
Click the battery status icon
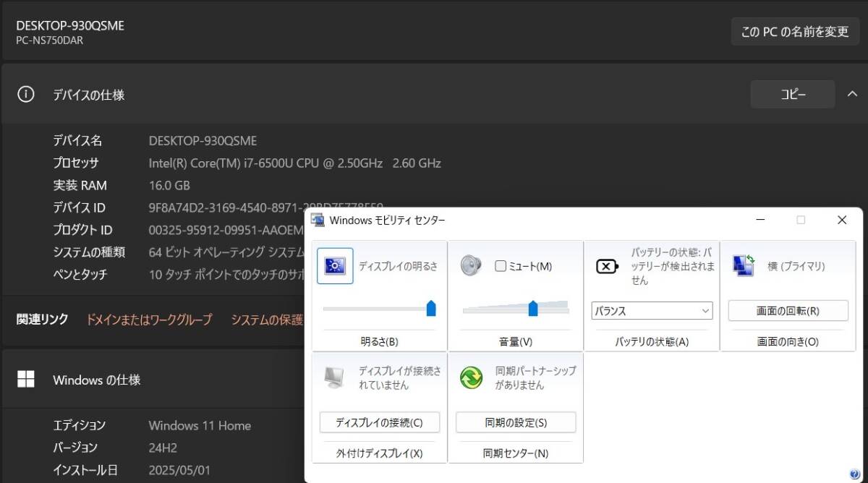coord(607,267)
